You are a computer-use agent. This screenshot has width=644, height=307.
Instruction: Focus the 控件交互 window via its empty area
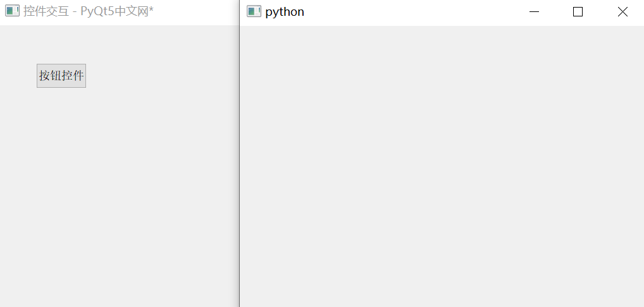click(120, 190)
